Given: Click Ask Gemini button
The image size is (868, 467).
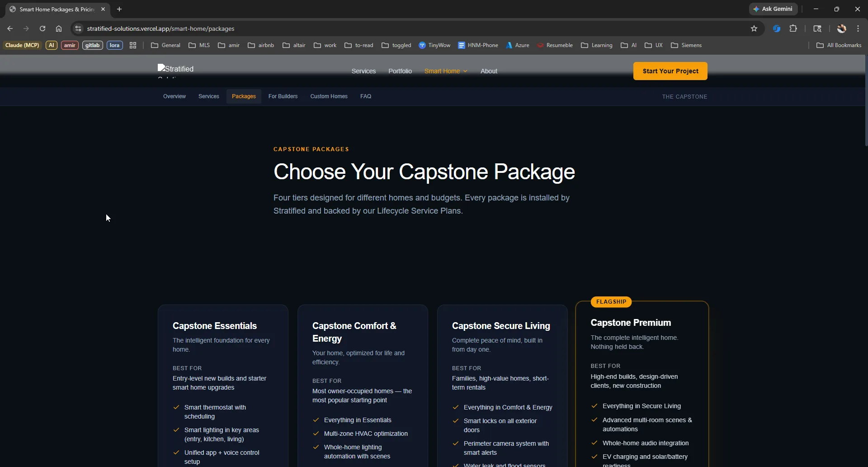Looking at the screenshot, I should (x=773, y=9).
